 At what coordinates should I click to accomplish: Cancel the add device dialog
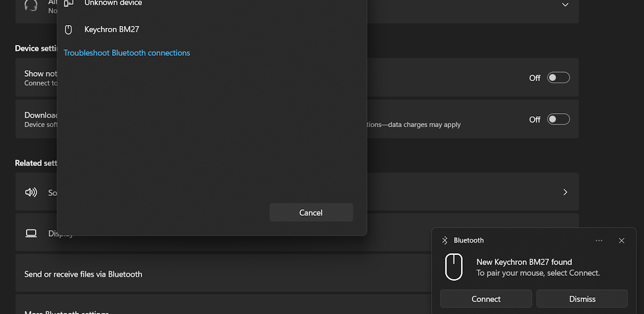pos(311,213)
